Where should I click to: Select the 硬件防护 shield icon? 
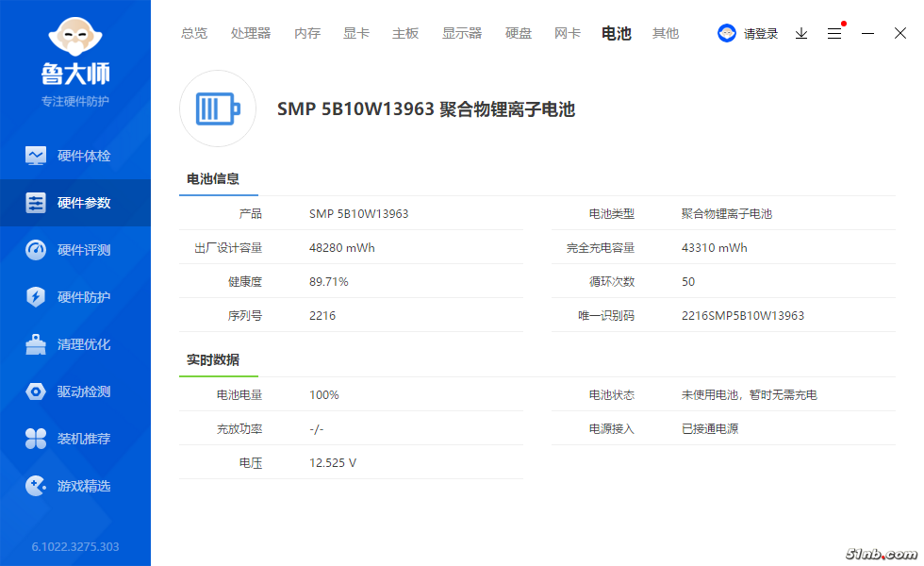(x=36, y=297)
